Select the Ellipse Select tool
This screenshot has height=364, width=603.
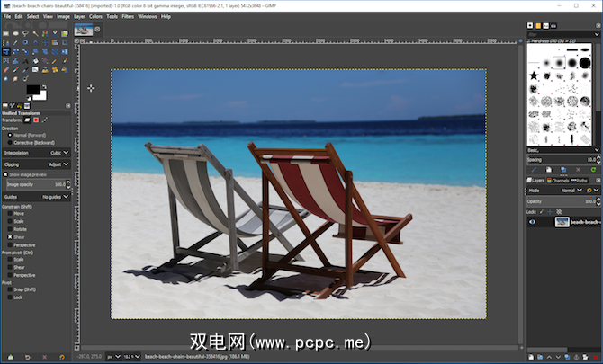(17, 33)
